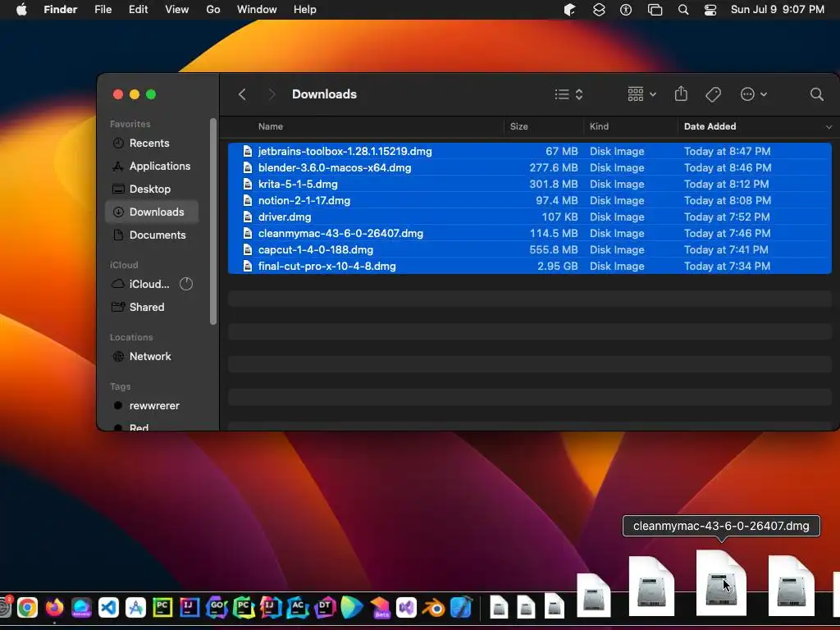The image size is (840, 630).
Task: Select capcut-1-4-0-188.dmg file
Action: 529,250
